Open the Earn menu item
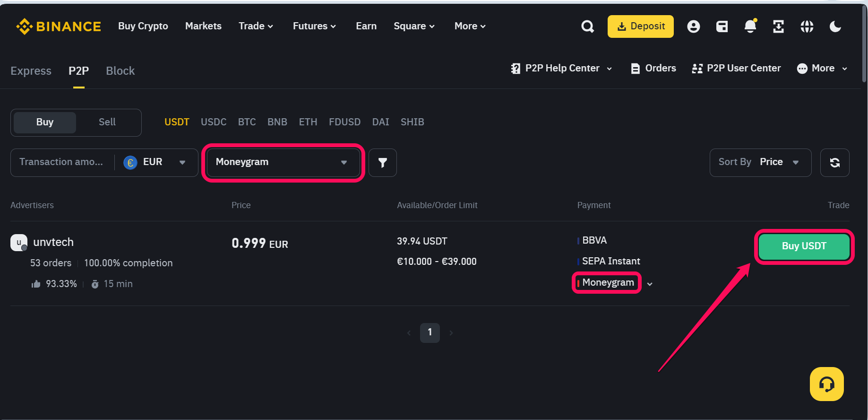Viewport: 868px width, 420px height. pyautogui.click(x=366, y=26)
